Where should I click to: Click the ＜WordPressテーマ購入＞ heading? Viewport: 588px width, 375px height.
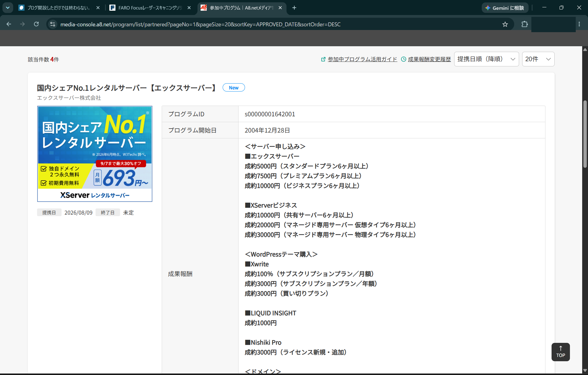tap(281, 254)
